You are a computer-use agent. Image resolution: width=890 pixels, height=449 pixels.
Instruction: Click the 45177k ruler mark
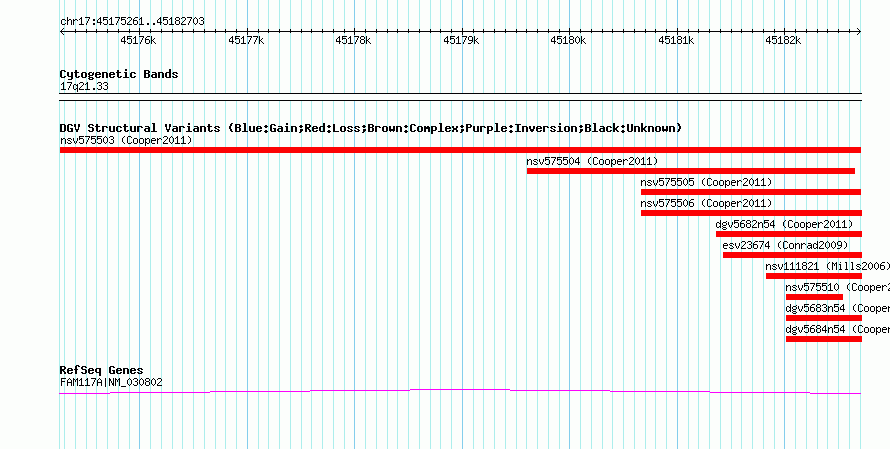coord(246,40)
